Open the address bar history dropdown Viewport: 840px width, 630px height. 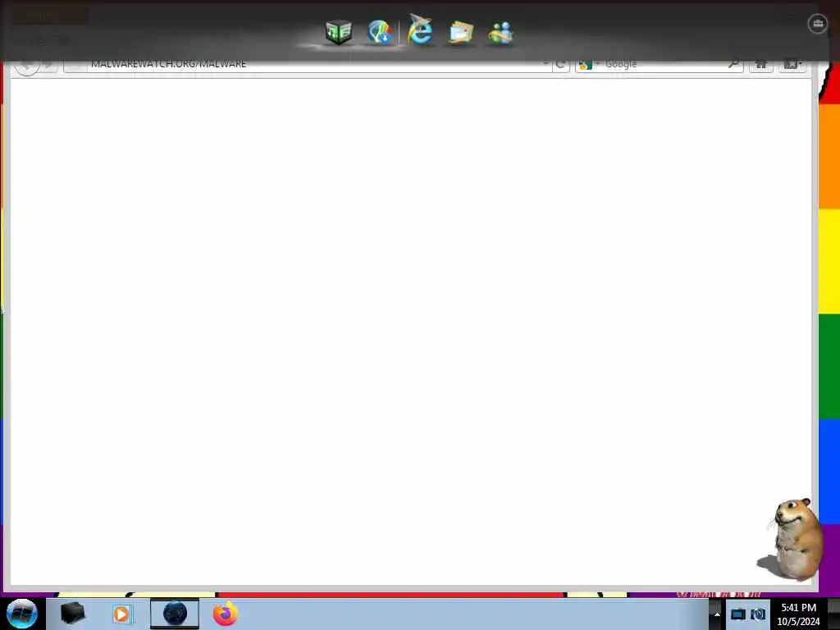546,64
